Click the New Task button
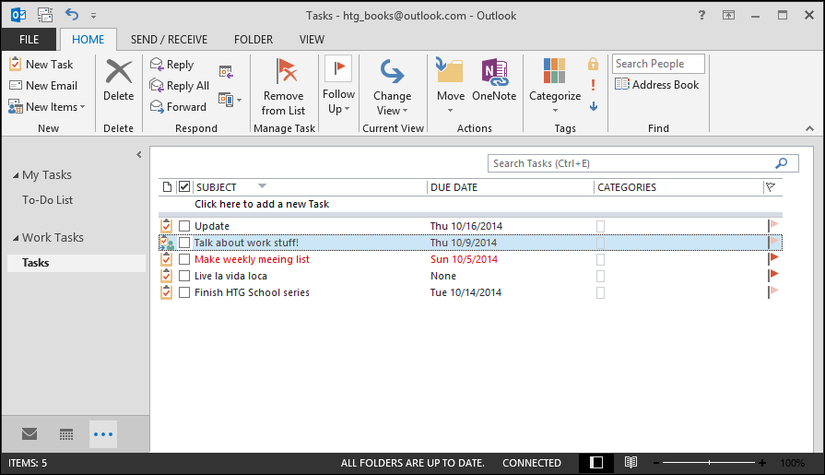 pos(41,64)
